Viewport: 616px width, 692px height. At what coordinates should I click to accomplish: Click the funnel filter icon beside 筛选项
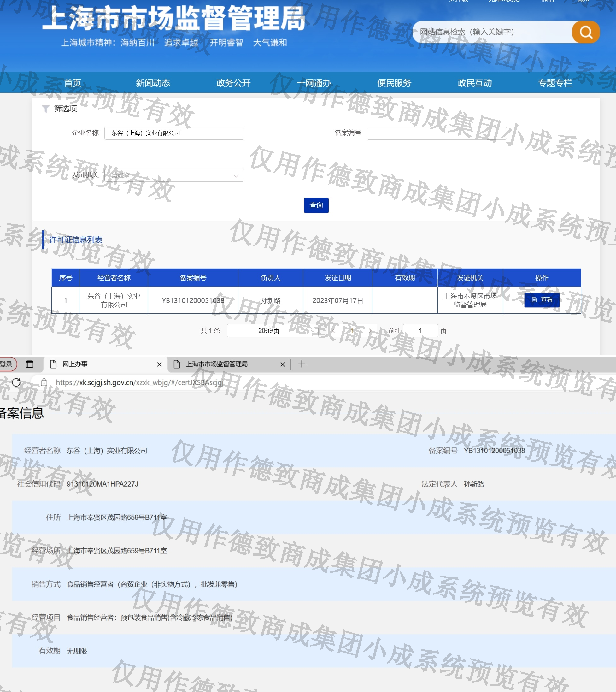(45, 109)
